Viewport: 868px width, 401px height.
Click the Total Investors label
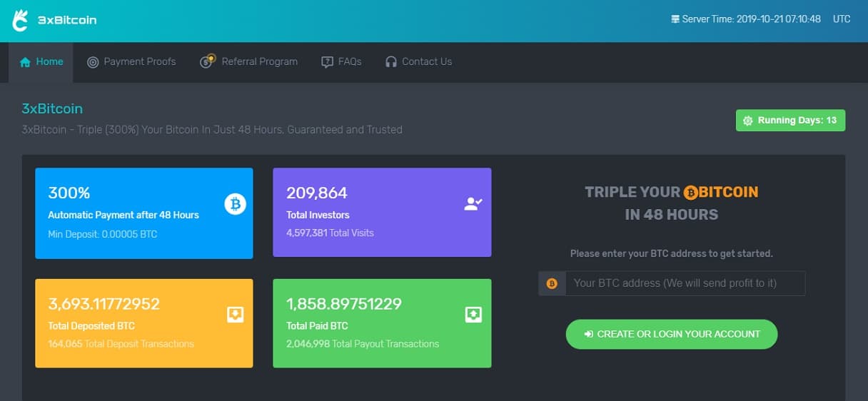pos(318,215)
